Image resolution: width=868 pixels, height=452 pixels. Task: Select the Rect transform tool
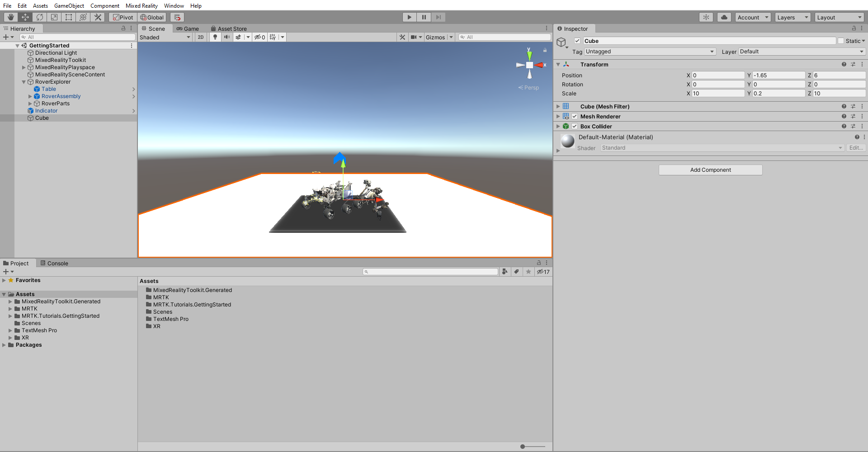point(69,17)
